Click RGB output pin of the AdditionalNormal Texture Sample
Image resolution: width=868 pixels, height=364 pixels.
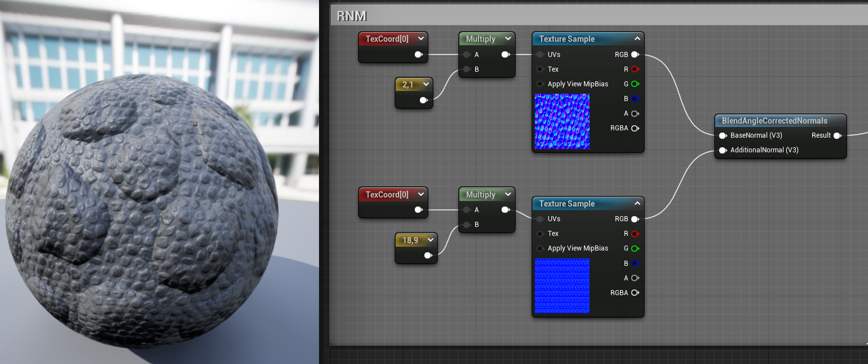pos(635,219)
